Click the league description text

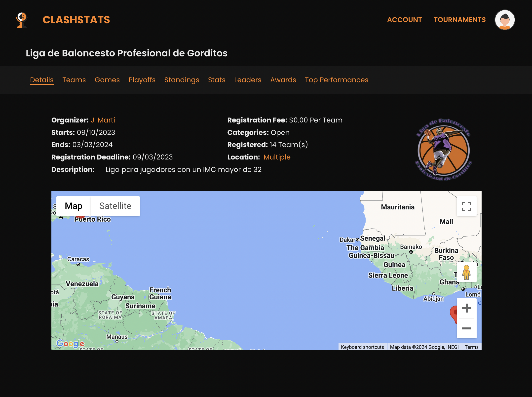pos(184,170)
